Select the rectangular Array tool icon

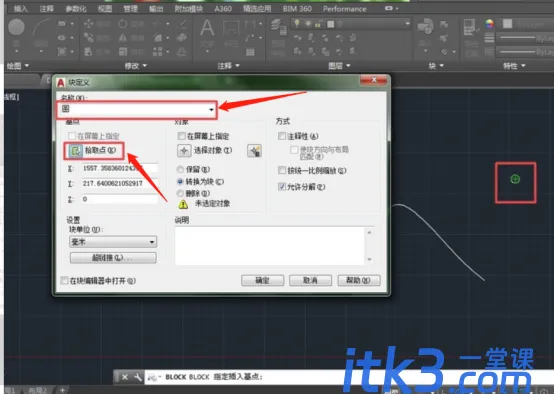pos(158,52)
